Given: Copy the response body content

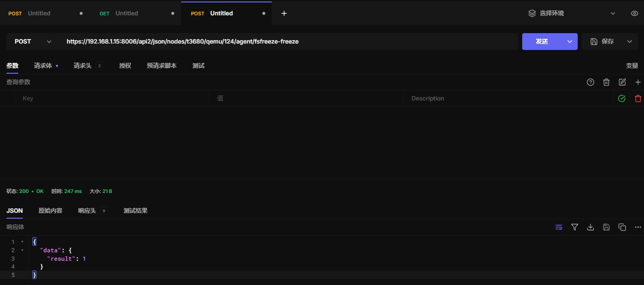Looking at the screenshot, I should 622,227.
